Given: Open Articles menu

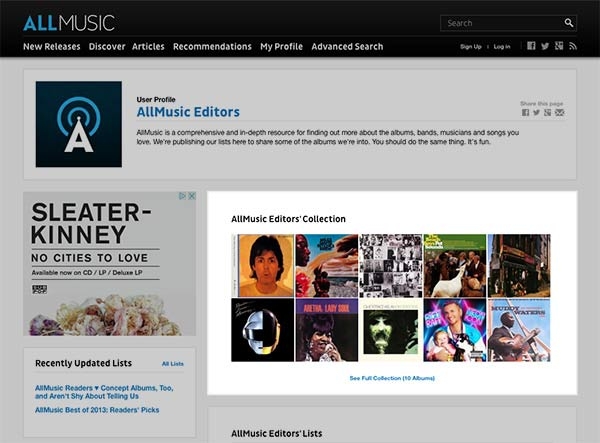Looking at the screenshot, I should (x=148, y=47).
